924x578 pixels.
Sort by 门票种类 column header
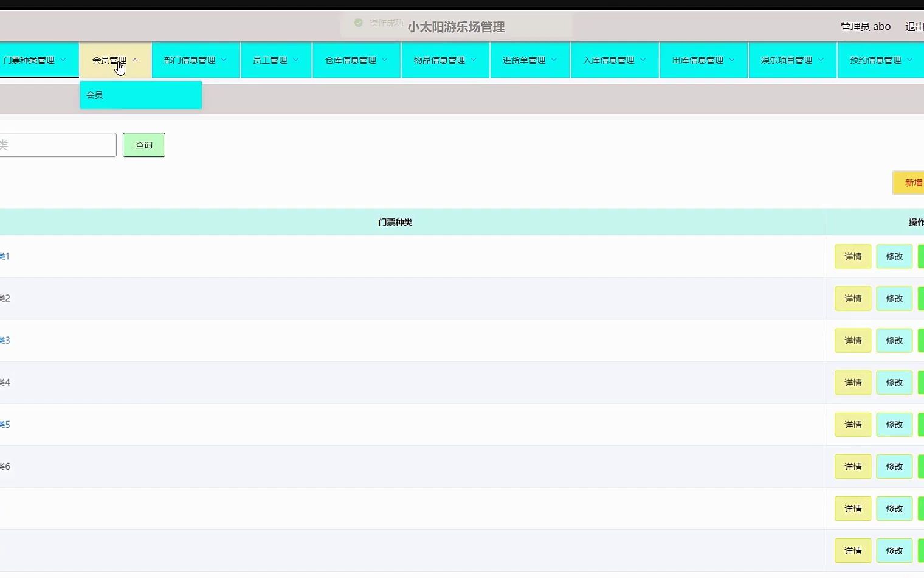(x=395, y=223)
